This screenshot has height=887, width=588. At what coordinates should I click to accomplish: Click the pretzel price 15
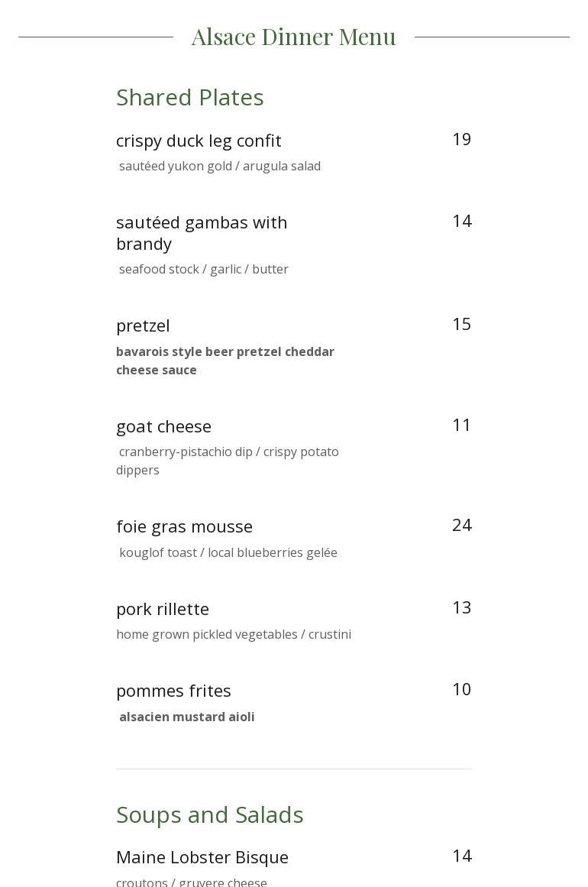461,324
